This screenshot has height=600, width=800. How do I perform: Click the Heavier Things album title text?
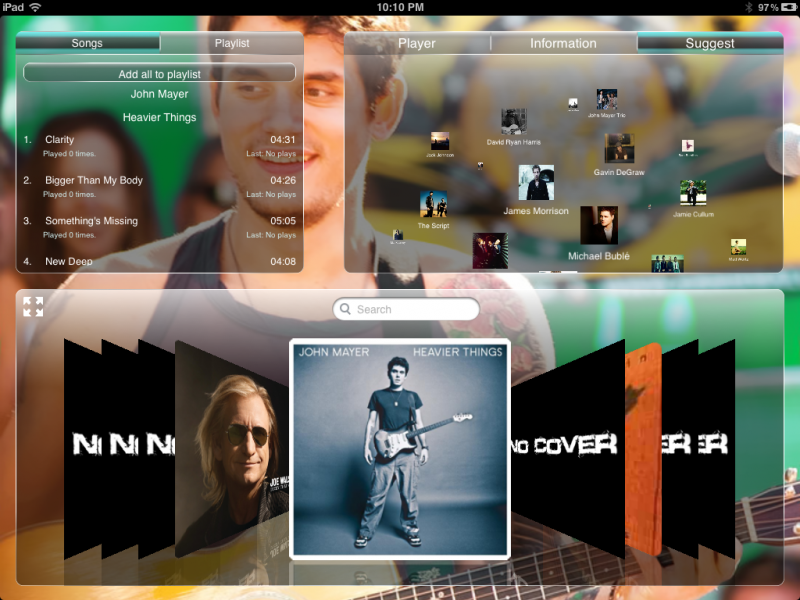click(x=159, y=117)
